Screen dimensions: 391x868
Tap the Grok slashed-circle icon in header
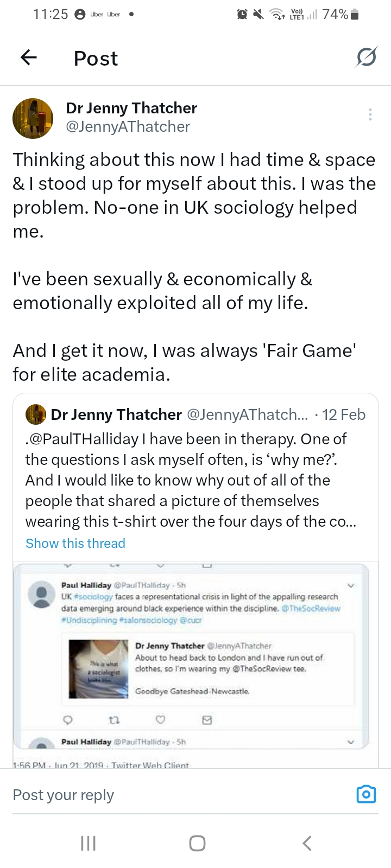tap(367, 58)
